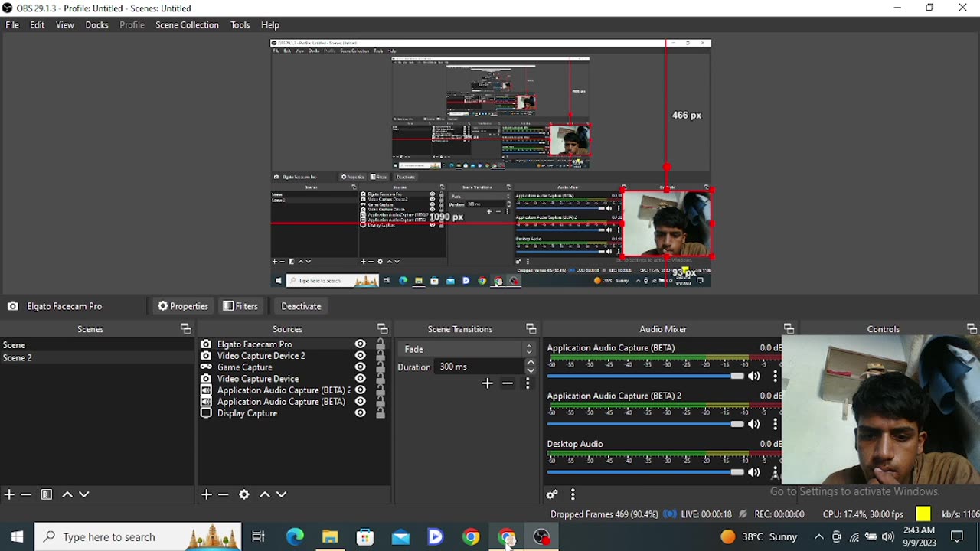Hide the Elgato Facecam Pro source
Image resolution: width=980 pixels, height=551 pixels.
pyautogui.click(x=360, y=344)
